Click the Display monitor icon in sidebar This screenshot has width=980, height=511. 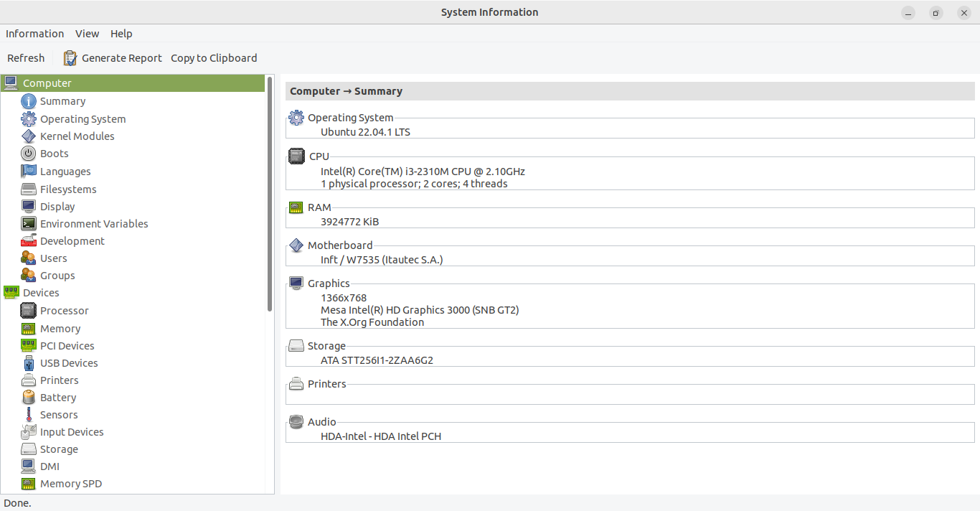coord(29,207)
